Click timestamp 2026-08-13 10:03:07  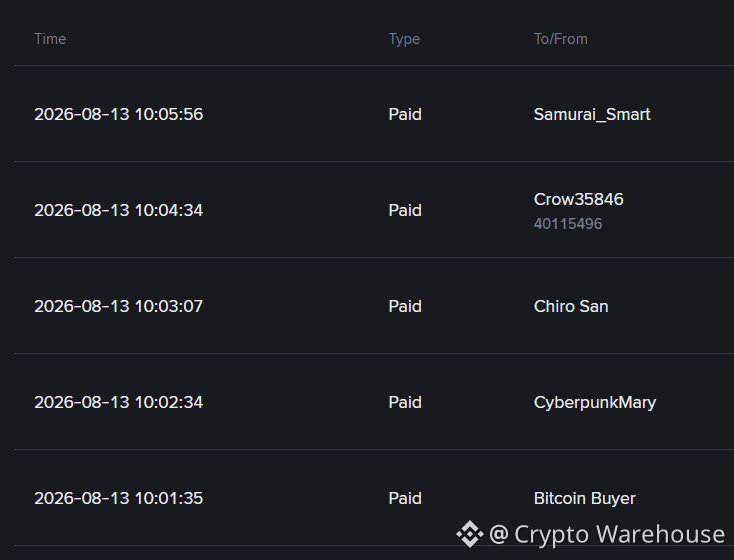(118, 306)
